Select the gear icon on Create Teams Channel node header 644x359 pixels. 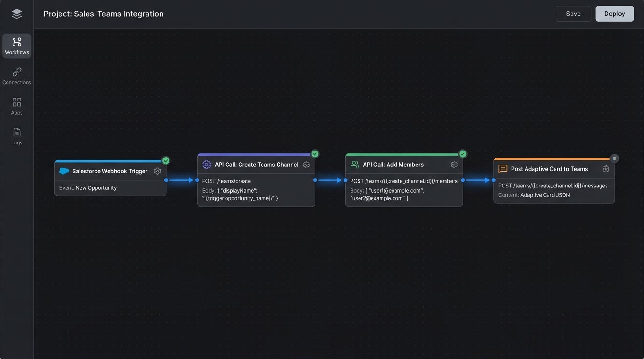click(x=306, y=165)
